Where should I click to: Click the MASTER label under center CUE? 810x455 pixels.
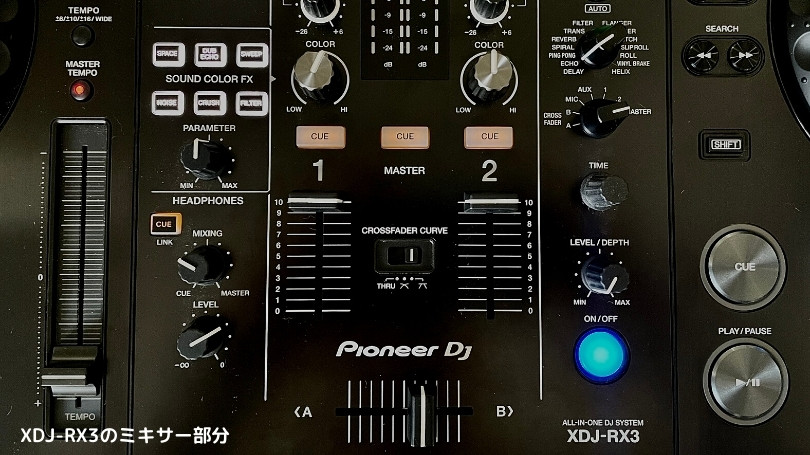coord(404,170)
